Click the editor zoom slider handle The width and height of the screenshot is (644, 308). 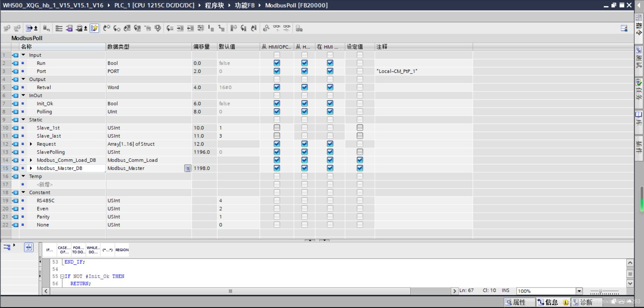[600, 291]
